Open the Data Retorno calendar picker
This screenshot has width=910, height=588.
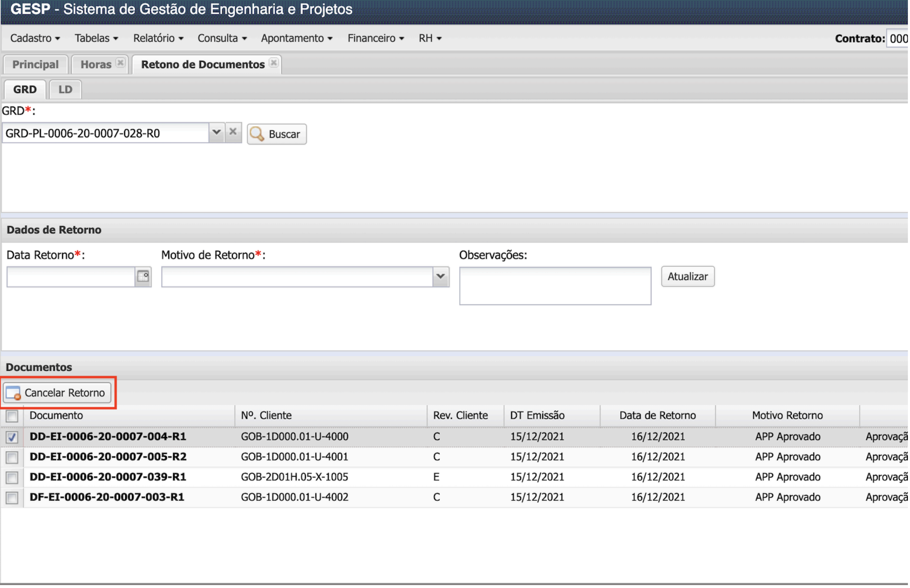point(143,277)
